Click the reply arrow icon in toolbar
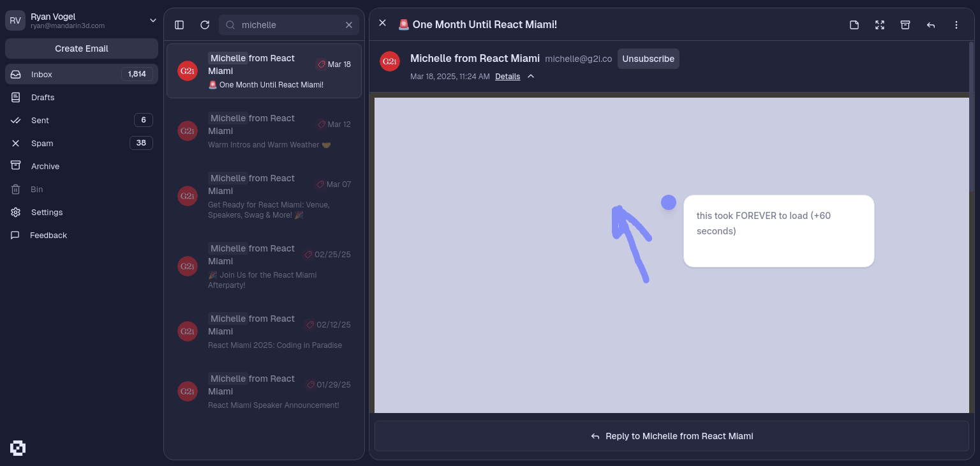The width and height of the screenshot is (980, 466). [x=931, y=25]
